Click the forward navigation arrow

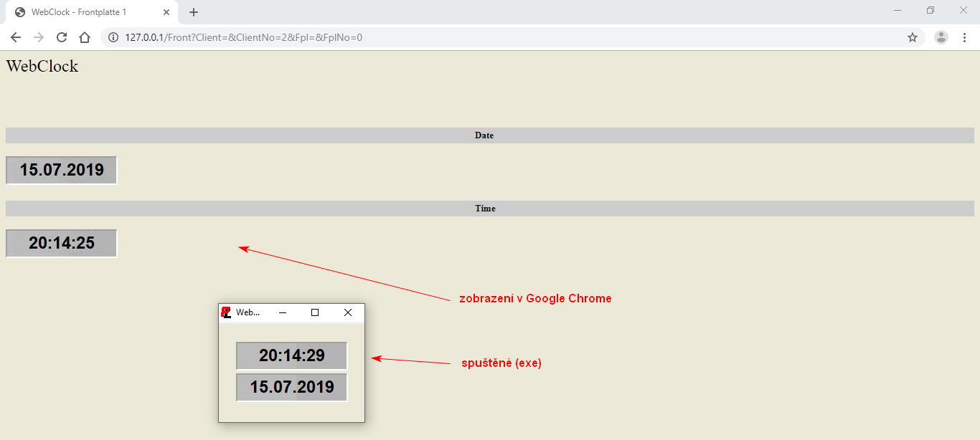click(x=39, y=37)
